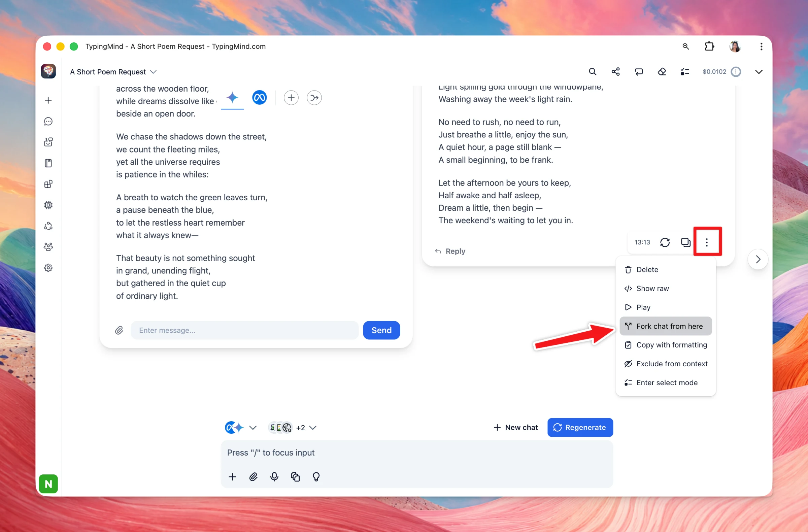Choose Enter select mode
This screenshot has height=532, width=808.
point(665,383)
